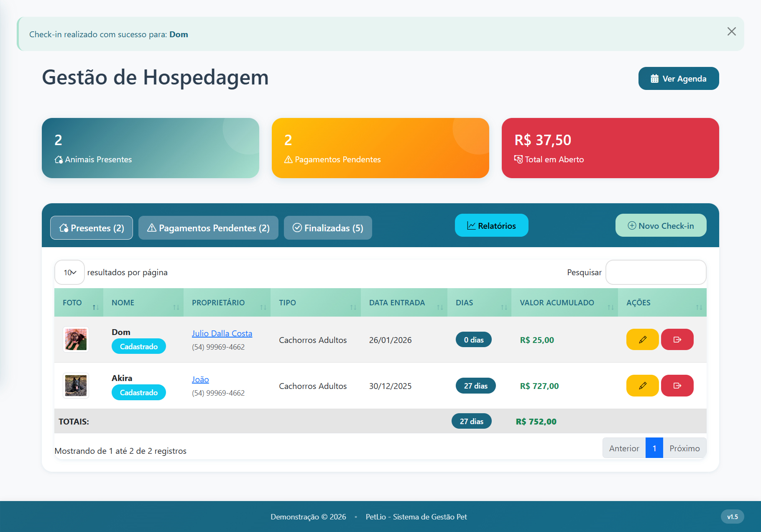Screen dimensions: 761x532
Task: Click the Novo Check-in button
Action: (x=661, y=226)
